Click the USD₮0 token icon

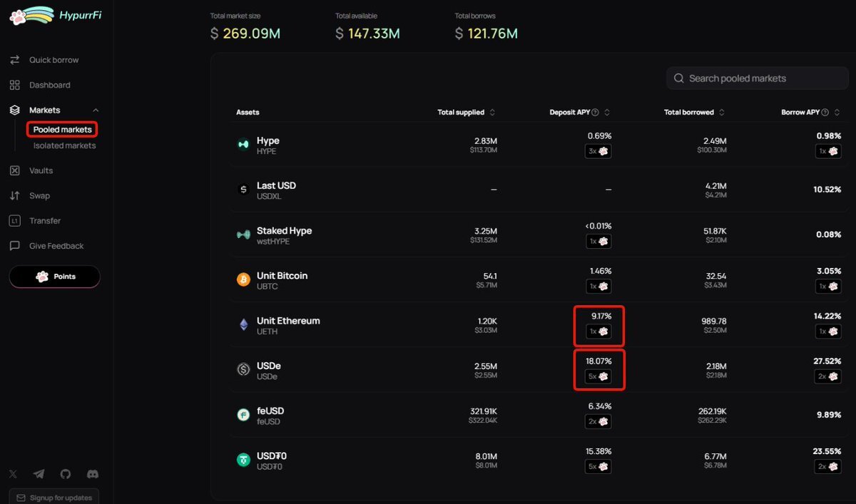click(x=244, y=461)
